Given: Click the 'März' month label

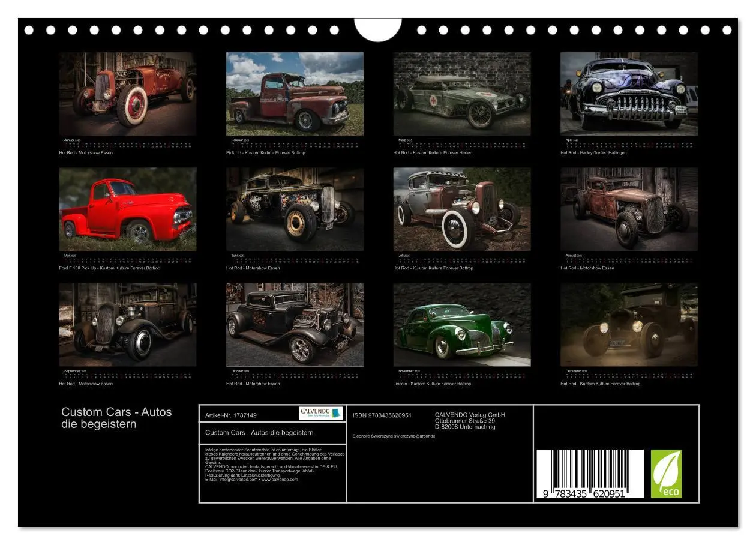Looking at the screenshot, I should 403,140.
